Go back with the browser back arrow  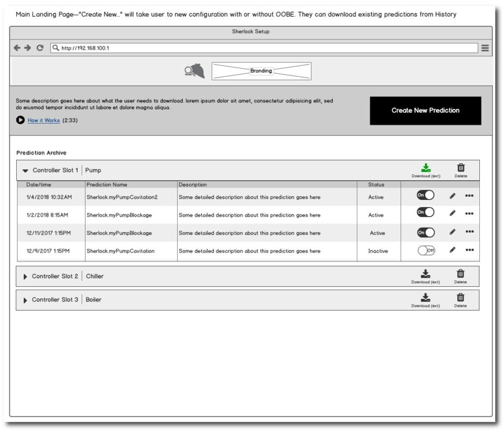(x=17, y=48)
